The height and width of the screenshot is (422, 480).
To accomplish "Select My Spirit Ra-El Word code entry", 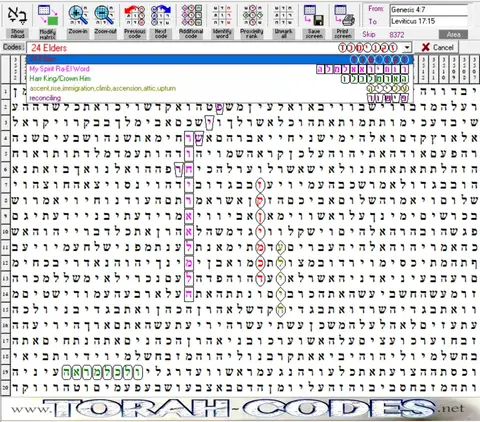I will tap(220, 69).
